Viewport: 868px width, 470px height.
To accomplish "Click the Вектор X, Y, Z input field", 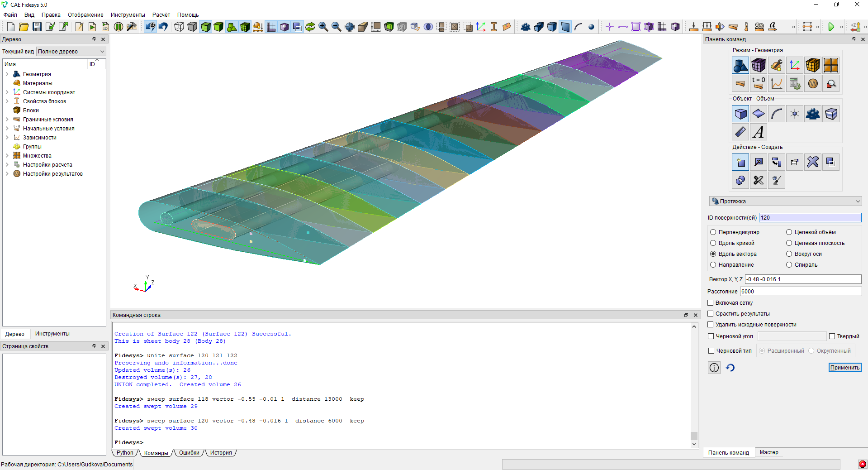I will 803,279.
